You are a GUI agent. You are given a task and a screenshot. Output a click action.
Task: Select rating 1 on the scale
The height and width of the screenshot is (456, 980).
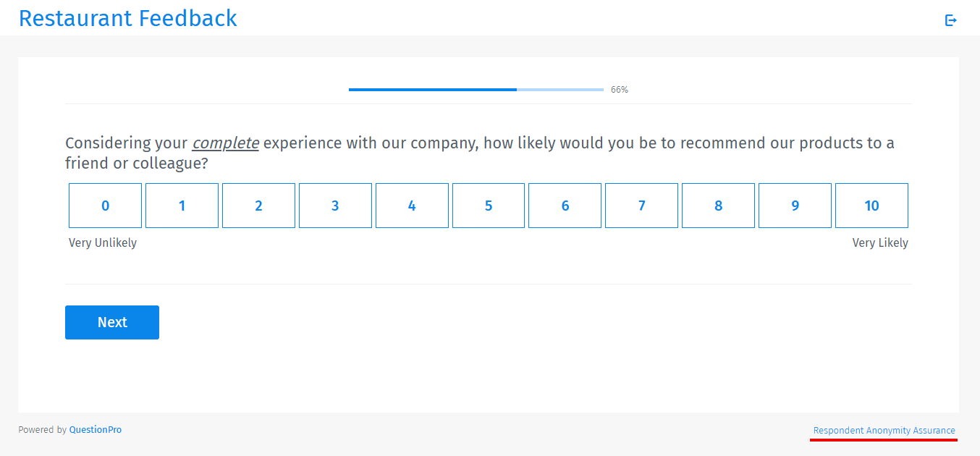[x=182, y=206]
